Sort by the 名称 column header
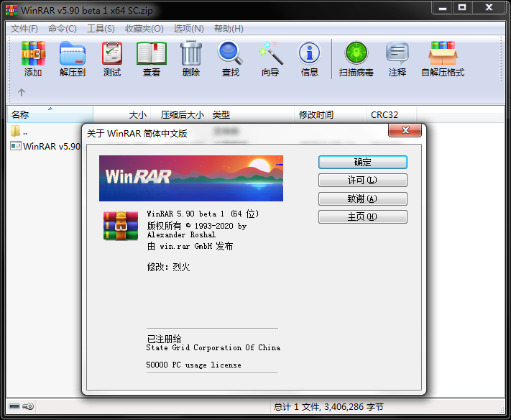 tap(50, 114)
